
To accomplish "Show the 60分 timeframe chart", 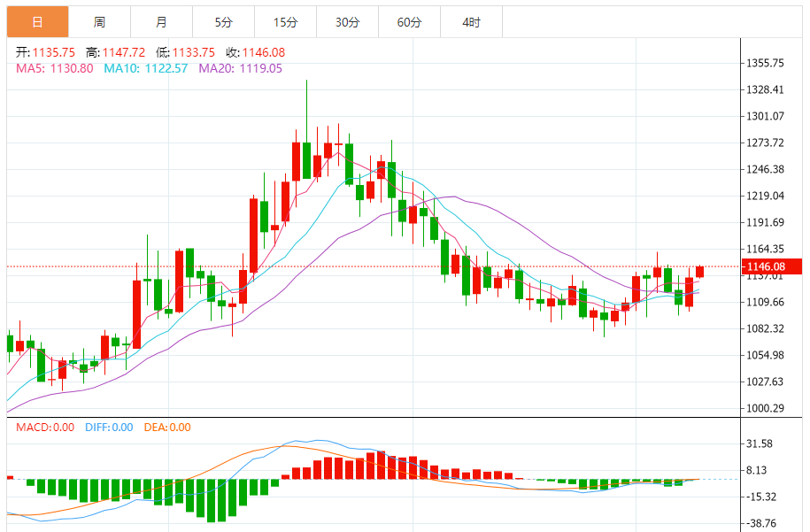I will (x=409, y=22).
